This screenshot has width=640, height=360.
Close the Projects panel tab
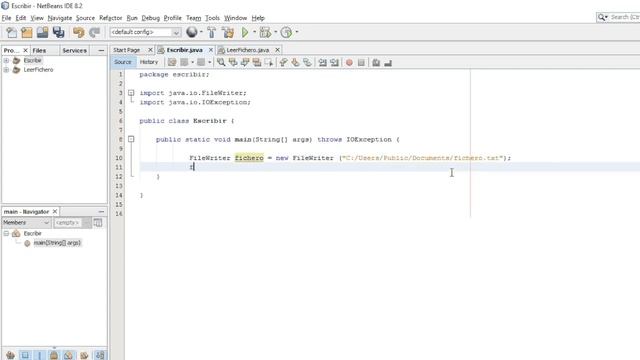25,50
